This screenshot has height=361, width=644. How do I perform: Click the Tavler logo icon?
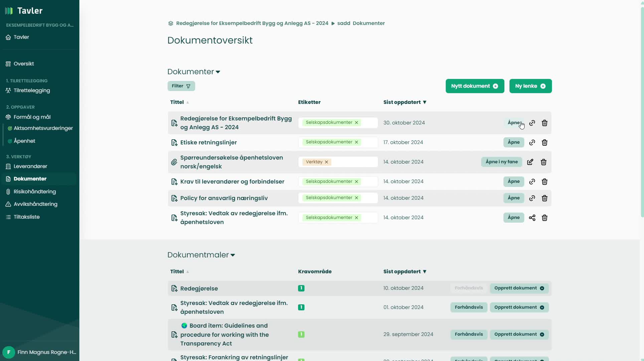pos(9,11)
